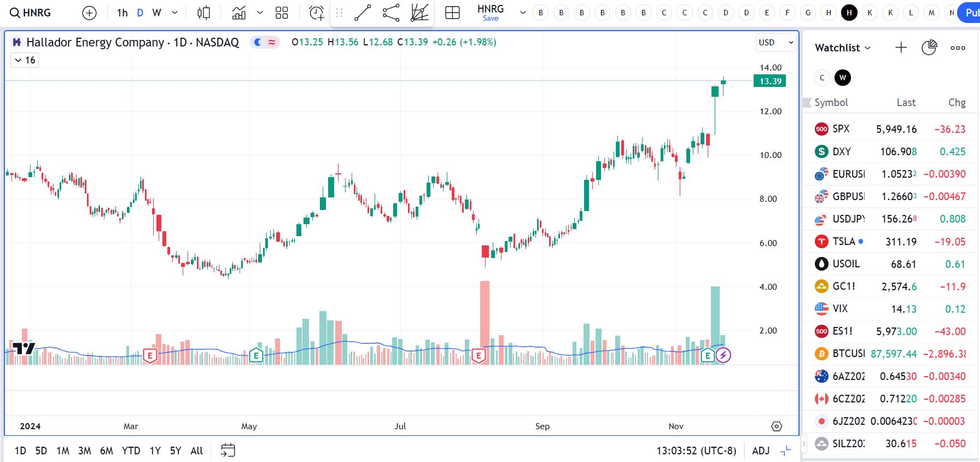Click the F quick symbol circle
This screenshot has width=980, height=462.
pyautogui.click(x=787, y=13)
